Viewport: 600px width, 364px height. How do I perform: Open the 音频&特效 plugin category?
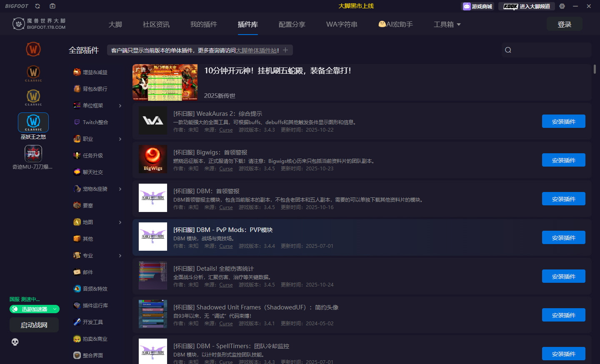pyautogui.click(x=90, y=289)
